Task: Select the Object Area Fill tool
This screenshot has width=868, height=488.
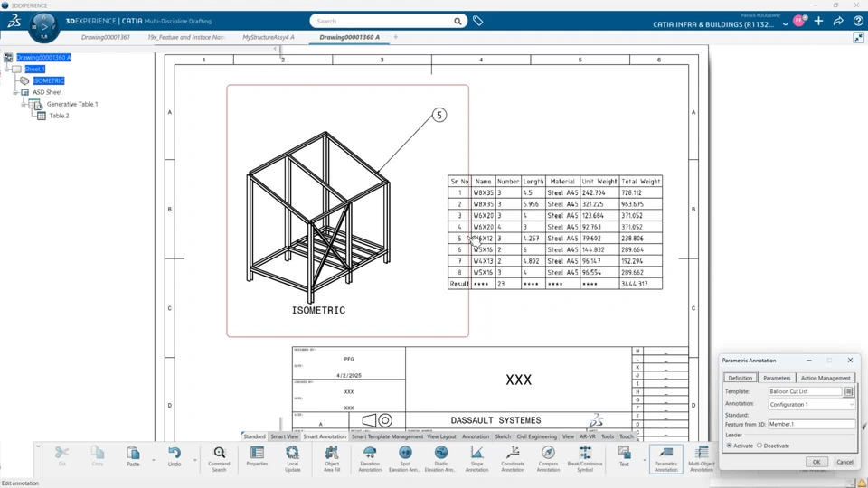Action: coord(332,453)
